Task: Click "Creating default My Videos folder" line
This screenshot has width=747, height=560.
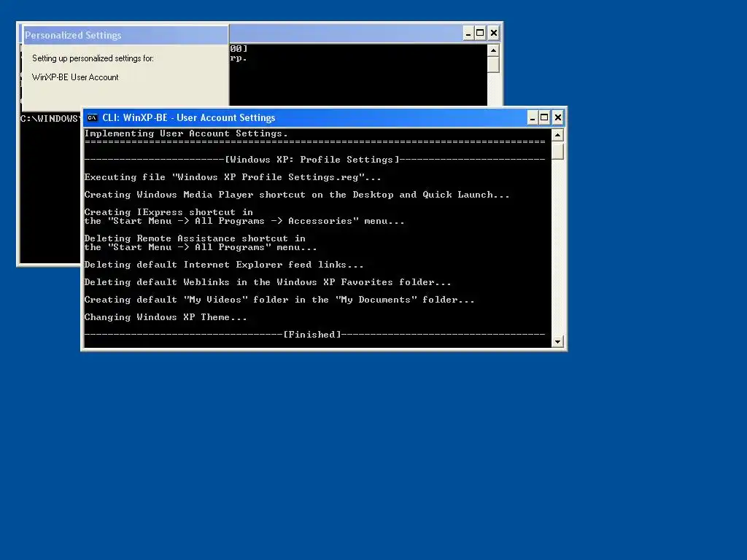Action: point(279,300)
